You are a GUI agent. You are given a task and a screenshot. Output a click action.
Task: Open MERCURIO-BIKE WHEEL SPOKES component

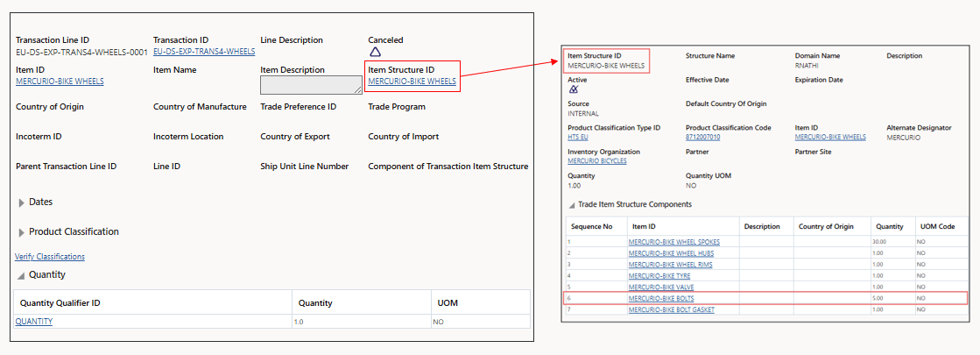click(x=673, y=242)
